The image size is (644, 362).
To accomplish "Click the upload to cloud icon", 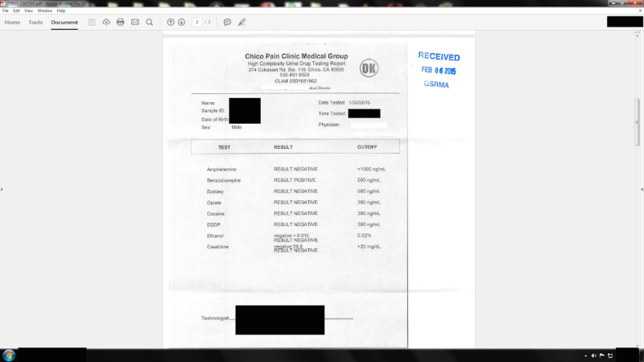I will point(106,22).
